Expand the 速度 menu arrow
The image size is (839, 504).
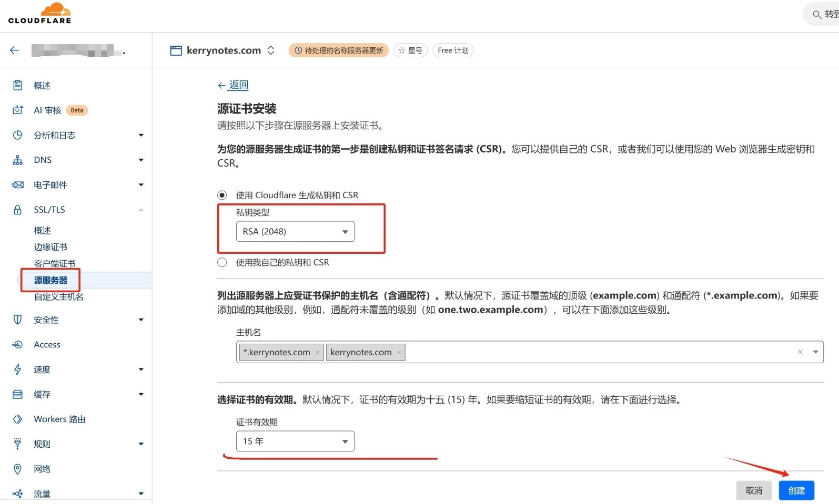pyautogui.click(x=141, y=369)
